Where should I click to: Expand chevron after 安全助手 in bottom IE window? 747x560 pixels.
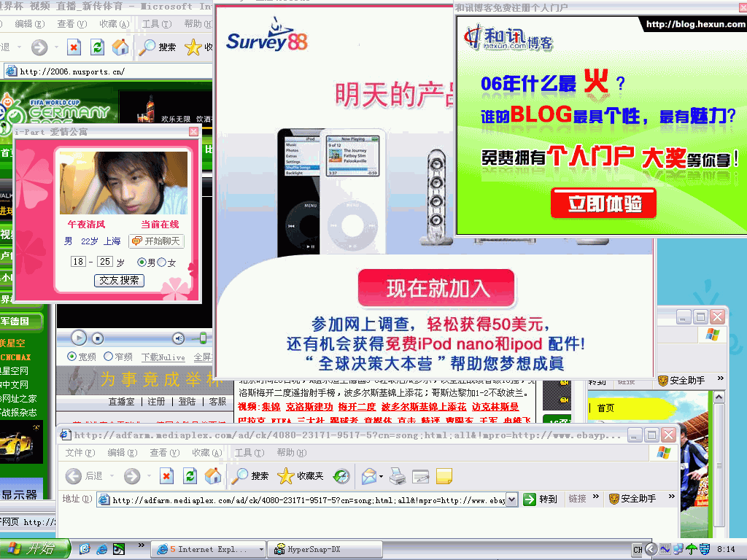tap(671, 497)
